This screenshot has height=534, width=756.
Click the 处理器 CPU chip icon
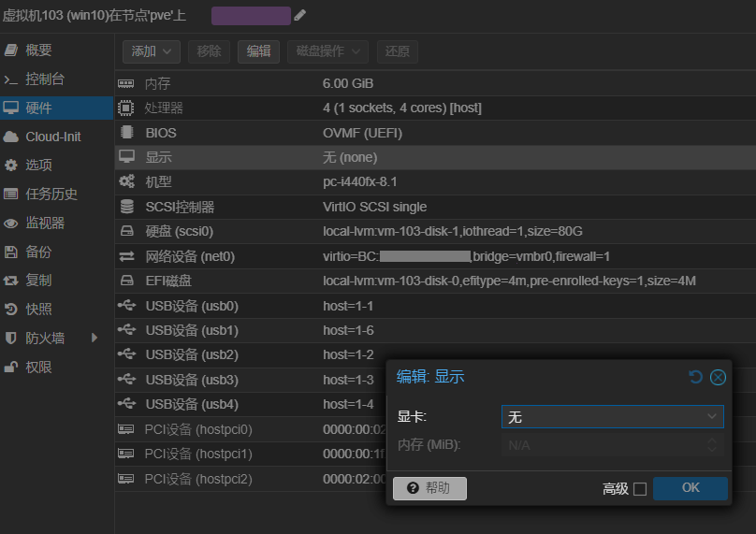125,108
